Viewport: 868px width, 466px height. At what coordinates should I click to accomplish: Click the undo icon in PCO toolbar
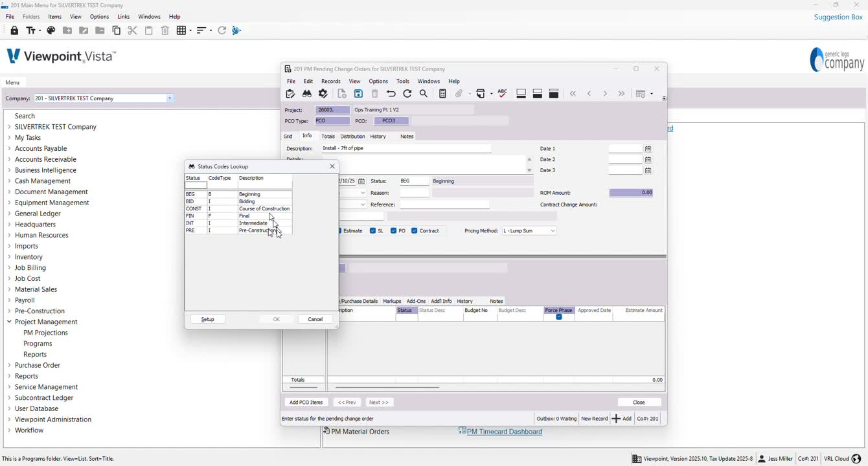pyautogui.click(x=391, y=94)
